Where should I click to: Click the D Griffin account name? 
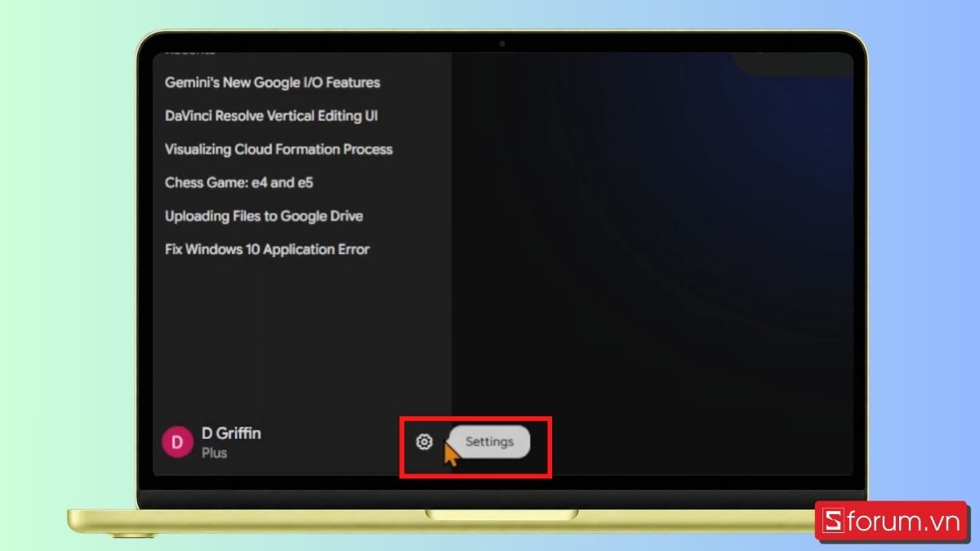pyautogui.click(x=231, y=433)
